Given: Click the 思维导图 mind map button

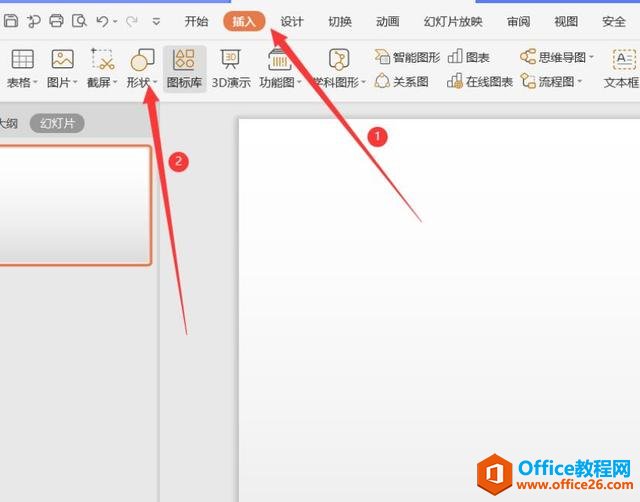Looking at the screenshot, I should pos(553,57).
